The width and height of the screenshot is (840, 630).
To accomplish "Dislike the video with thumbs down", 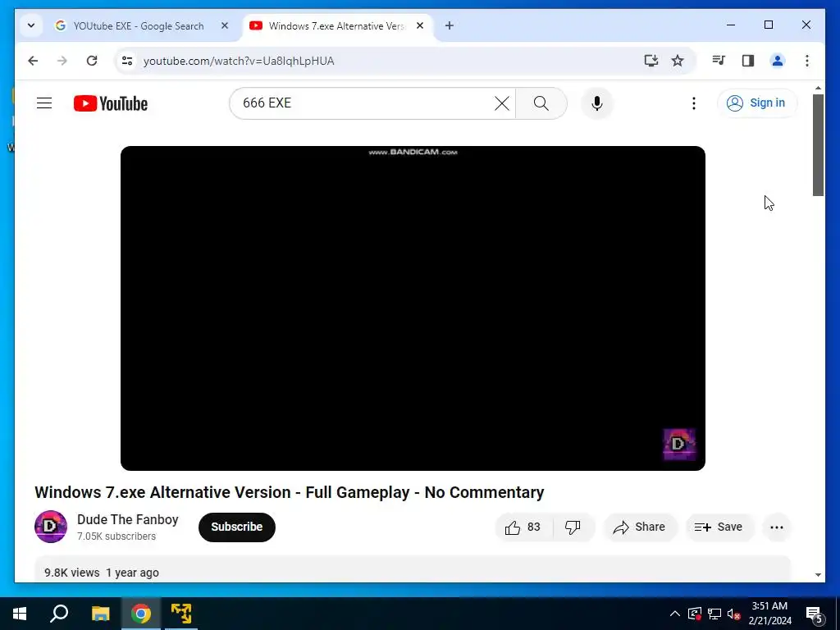I will (573, 527).
